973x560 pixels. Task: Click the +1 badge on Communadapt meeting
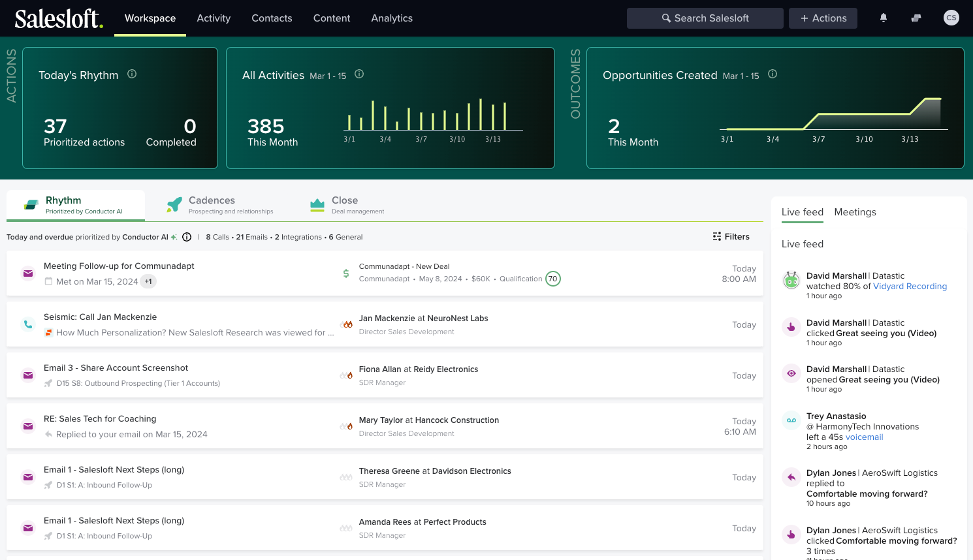[x=148, y=282]
